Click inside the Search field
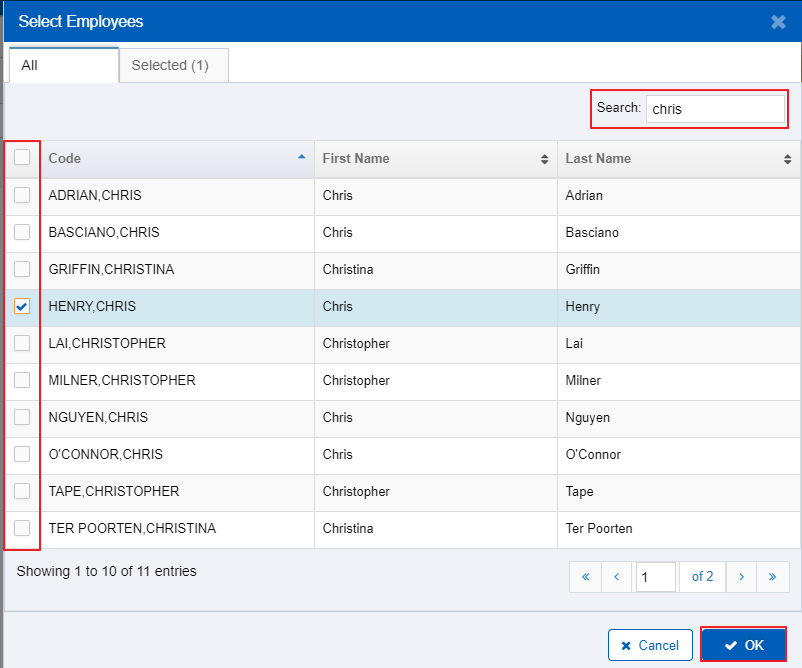This screenshot has height=668, width=802. (x=715, y=108)
